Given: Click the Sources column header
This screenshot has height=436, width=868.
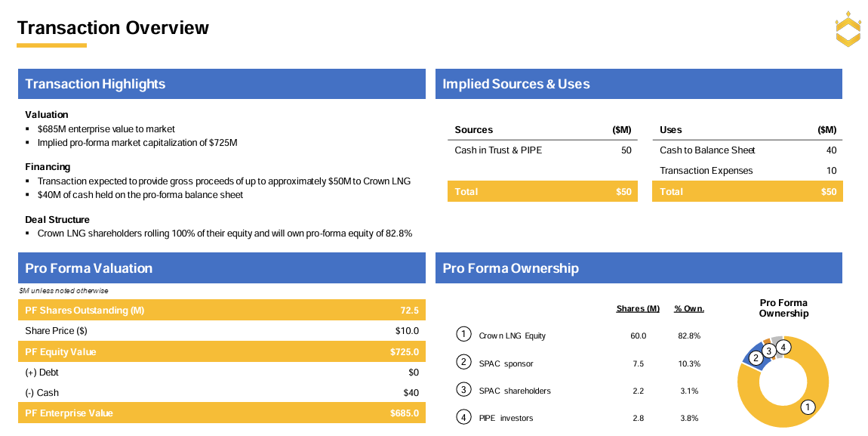Looking at the screenshot, I should [473, 130].
